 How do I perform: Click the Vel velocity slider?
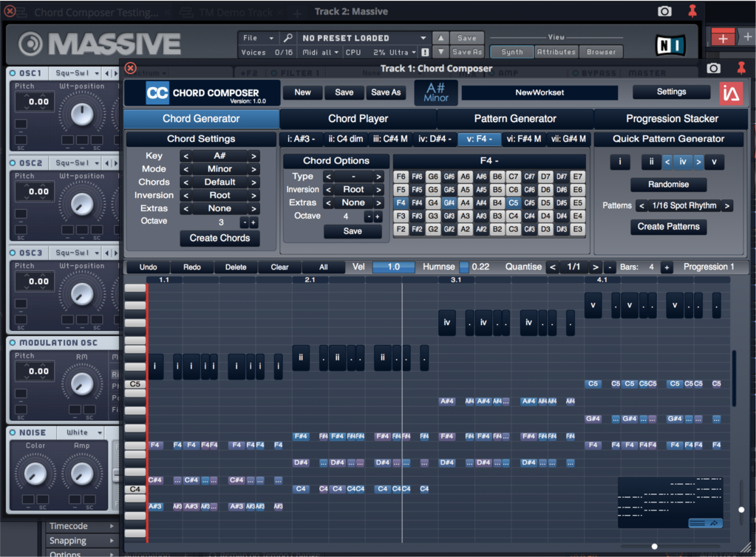[x=393, y=267]
